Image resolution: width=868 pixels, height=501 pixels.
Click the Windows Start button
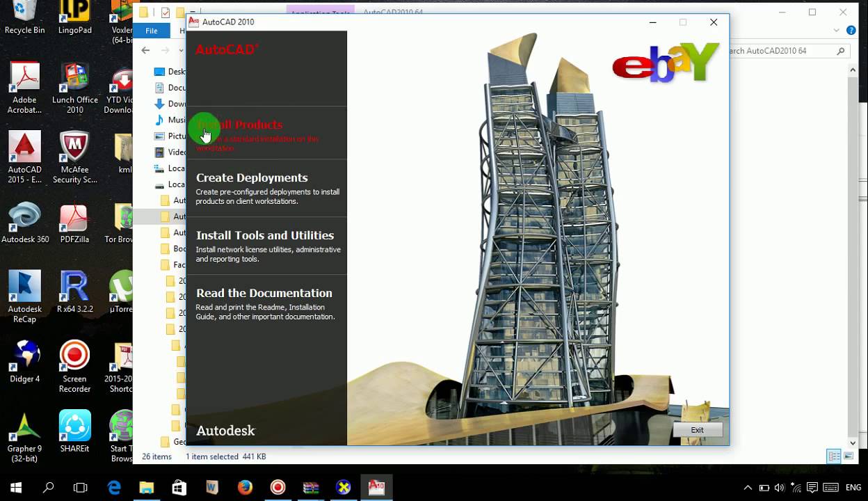tap(16, 488)
